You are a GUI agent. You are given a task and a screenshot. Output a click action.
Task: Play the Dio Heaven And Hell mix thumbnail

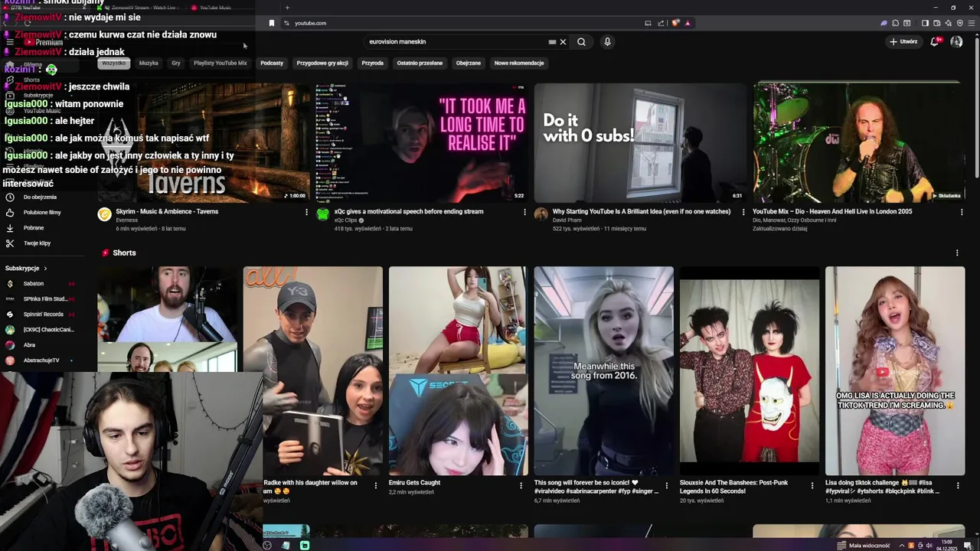pyautogui.click(x=858, y=142)
